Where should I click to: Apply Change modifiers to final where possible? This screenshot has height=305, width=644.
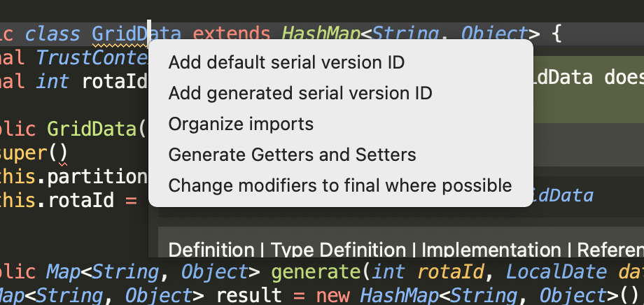(339, 185)
